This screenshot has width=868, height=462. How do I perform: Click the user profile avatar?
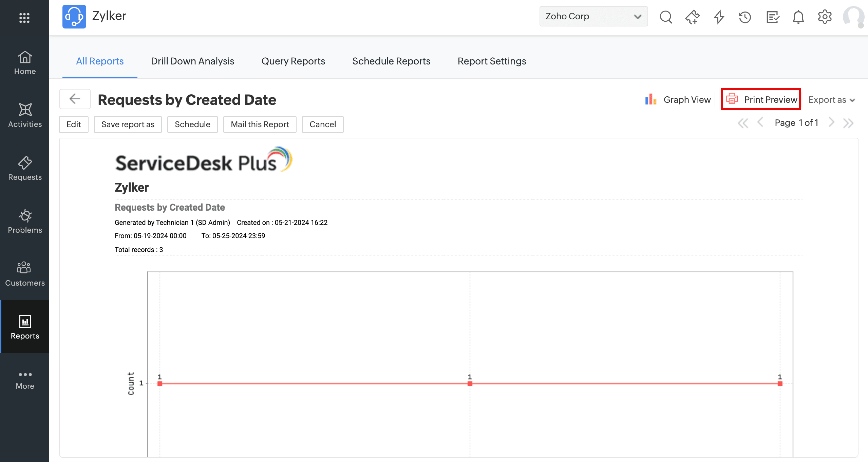coord(853,17)
